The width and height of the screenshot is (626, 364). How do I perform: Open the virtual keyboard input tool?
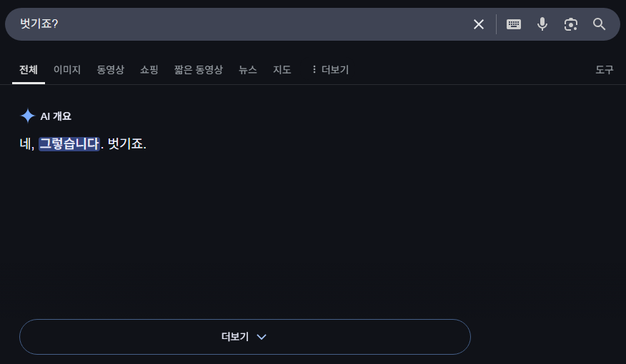point(514,24)
